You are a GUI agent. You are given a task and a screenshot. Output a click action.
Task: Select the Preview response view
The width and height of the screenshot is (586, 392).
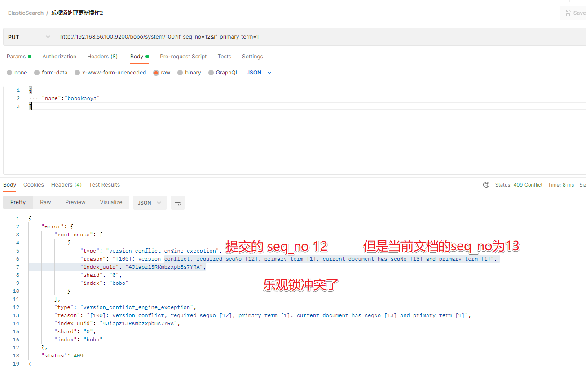75,202
